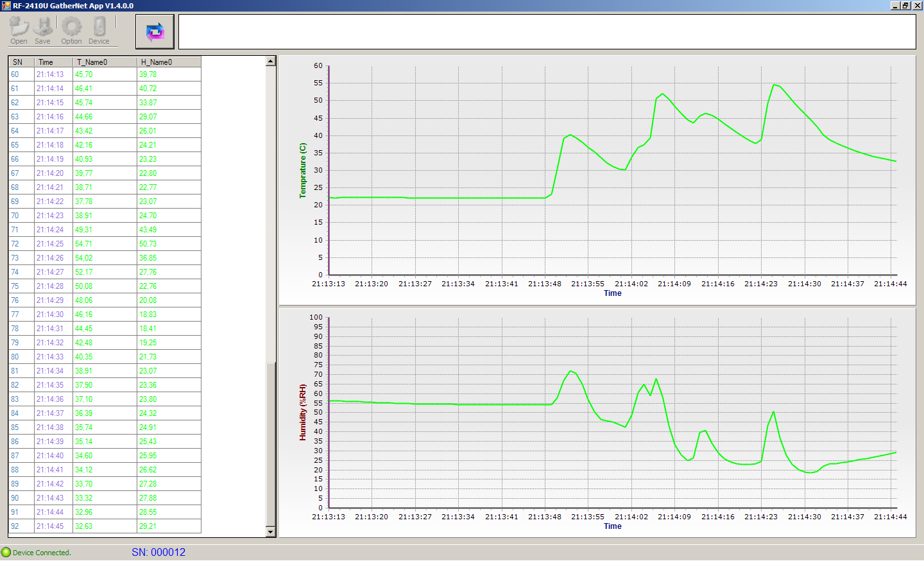Click the temperature chart's green curve peak
Screen dimensions: 924x561
(x=774, y=84)
